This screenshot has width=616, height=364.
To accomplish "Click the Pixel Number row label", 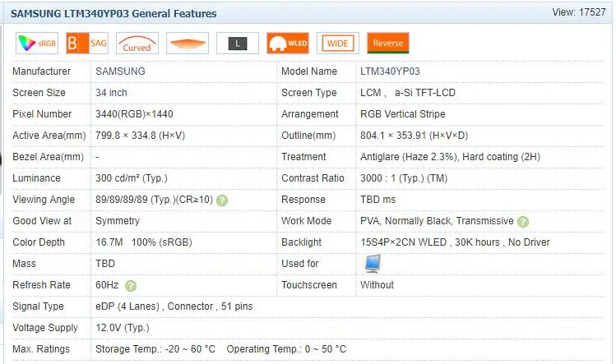I will pyautogui.click(x=42, y=114).
